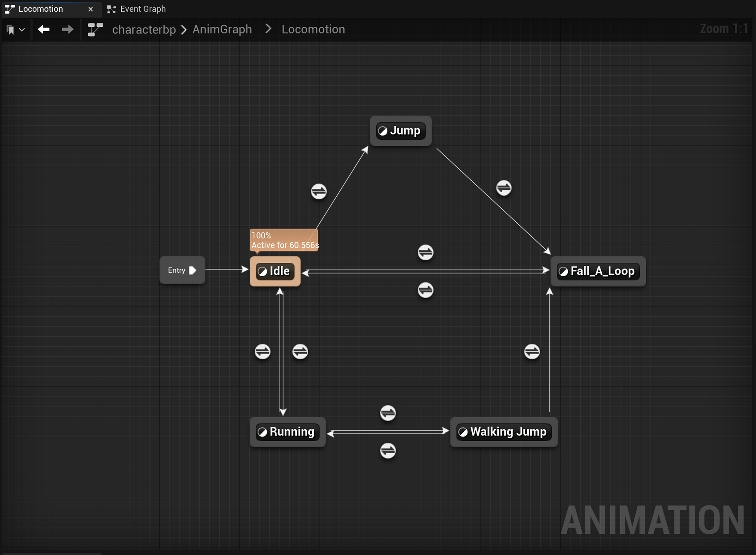Select the Jump state node
Screen dimensions: 756x555
coord(401,131)
